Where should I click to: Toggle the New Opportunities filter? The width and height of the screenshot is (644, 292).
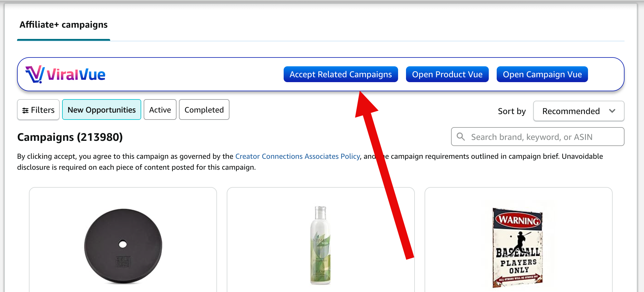pyautogui.click(x=102, y=110)
